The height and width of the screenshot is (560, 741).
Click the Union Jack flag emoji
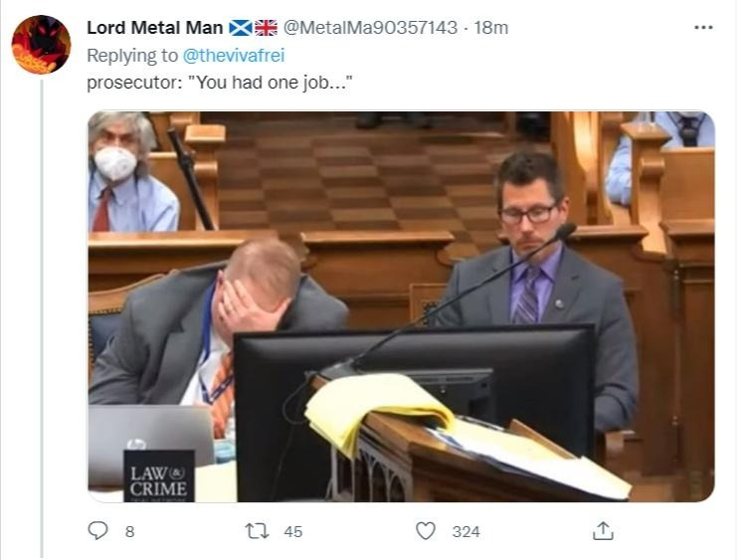(x=266, y=28)
